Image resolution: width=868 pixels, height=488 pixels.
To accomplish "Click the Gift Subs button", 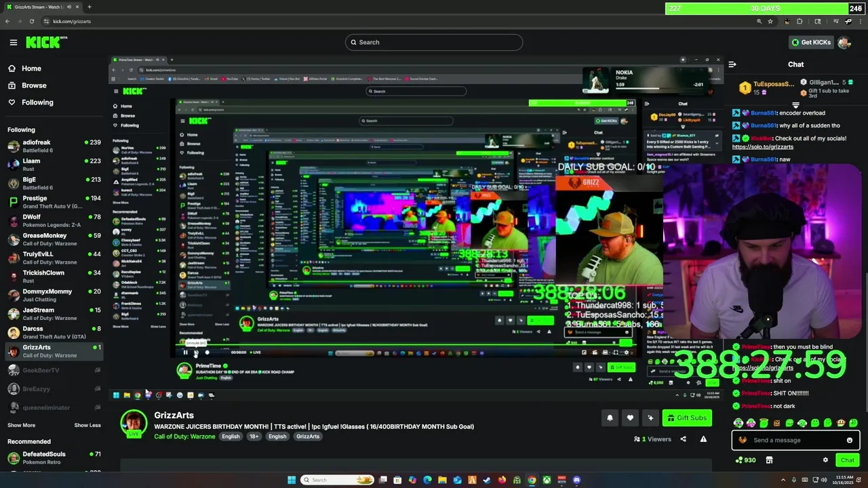I will pyautogui.click(x=687, y=418).
